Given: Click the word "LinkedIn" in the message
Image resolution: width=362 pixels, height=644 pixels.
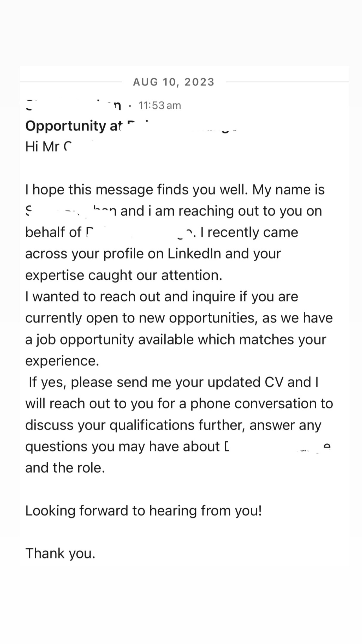Looking at the screenshot, I should [x=195, y=254].
